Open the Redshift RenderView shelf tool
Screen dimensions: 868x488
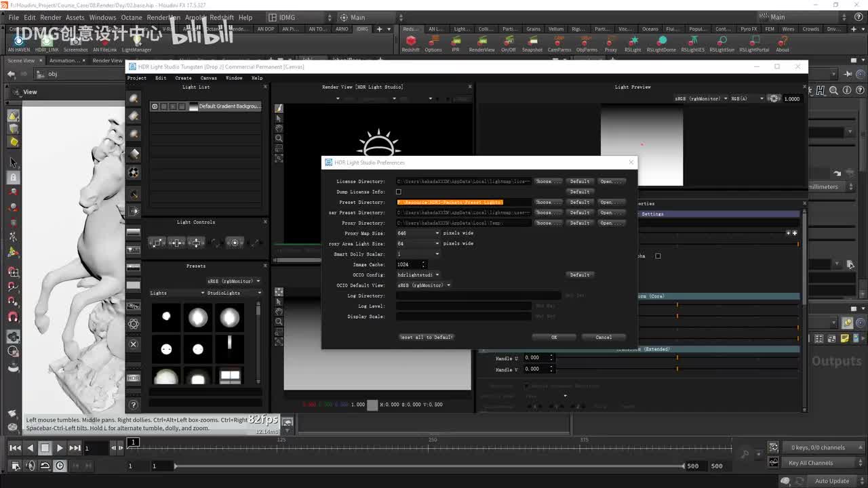tap(481, 44)
